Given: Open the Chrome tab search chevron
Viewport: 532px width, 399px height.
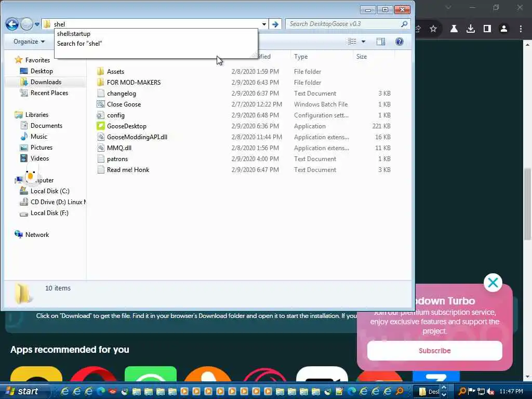Looking at the screenshot, I should (448, 7).
